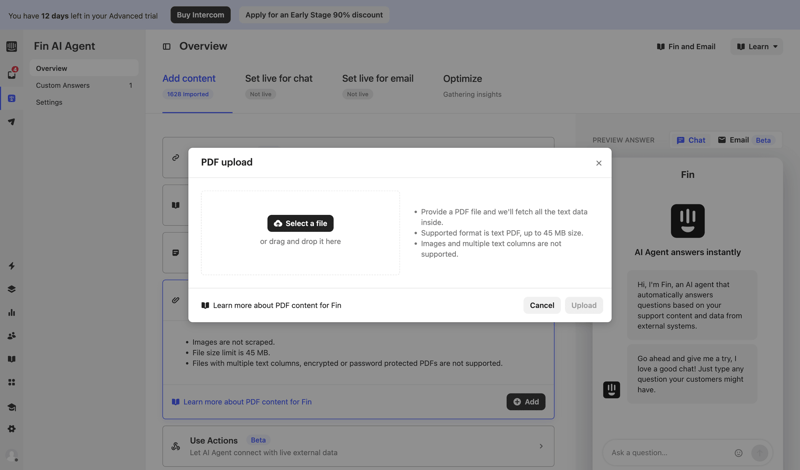Image resolution: width=800 pixels, height=470 pixels.
Task: Open Custom Answers in sidebar
Action: pos(84,85)
